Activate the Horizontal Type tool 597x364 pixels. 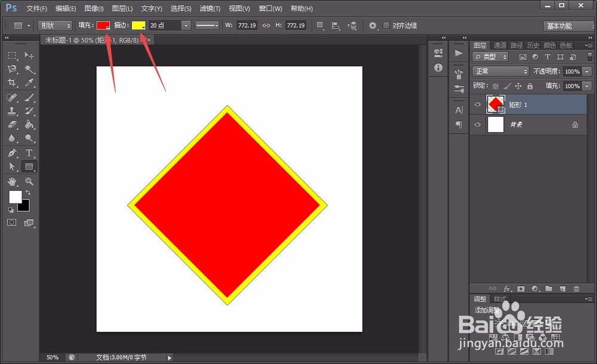28,152
